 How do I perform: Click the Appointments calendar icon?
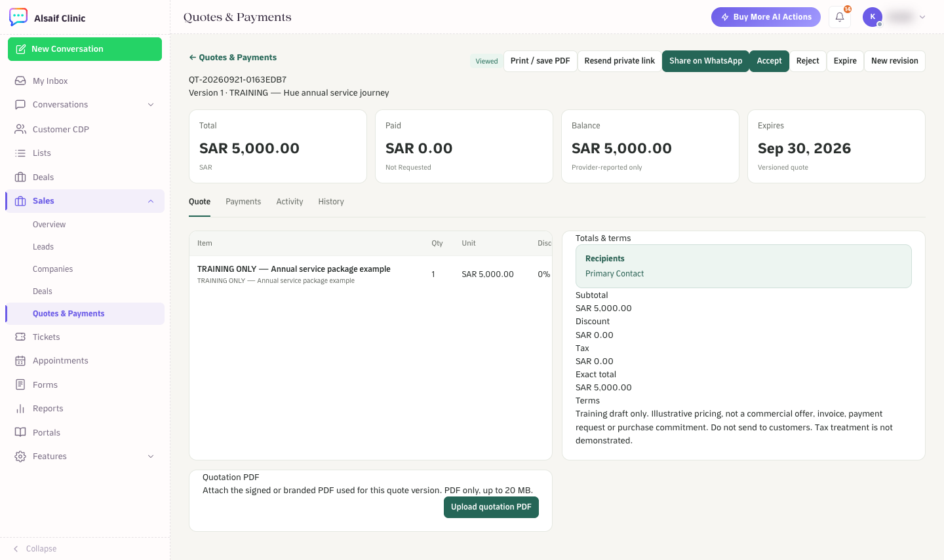[20, 361]
